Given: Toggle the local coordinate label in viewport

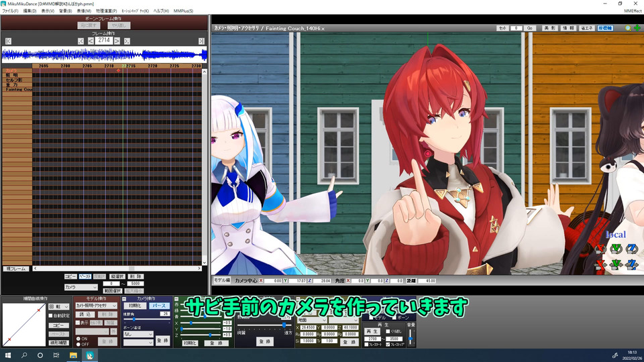Looking at the screenshot, I should tap(615, 235).
